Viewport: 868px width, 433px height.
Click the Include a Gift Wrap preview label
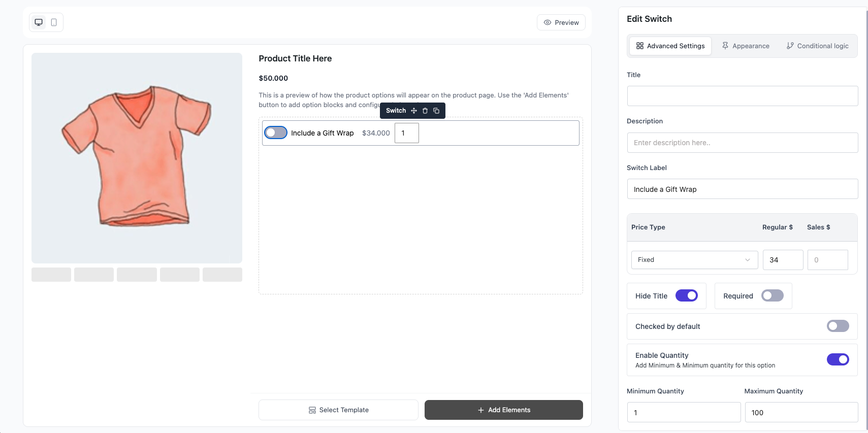[x=323, y=133]
